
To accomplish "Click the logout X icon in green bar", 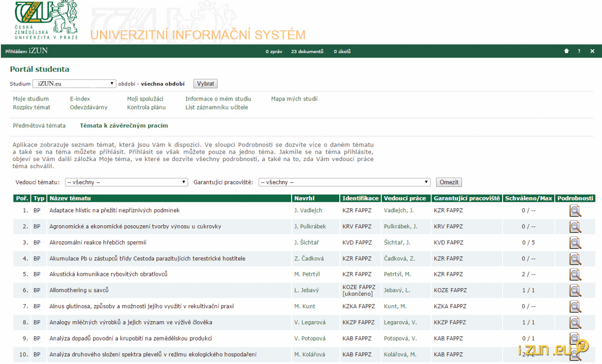I will [592, 51].
